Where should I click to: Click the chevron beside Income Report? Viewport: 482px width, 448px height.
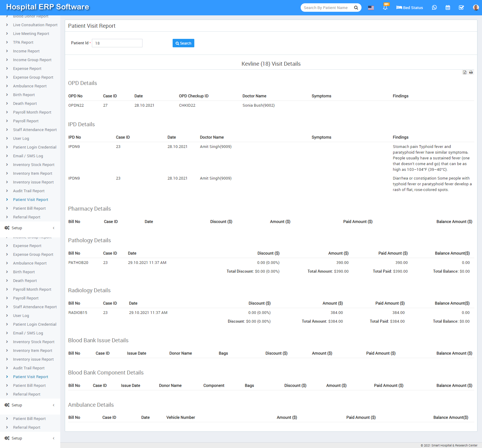pyautogui.click(x=7, y=51)
